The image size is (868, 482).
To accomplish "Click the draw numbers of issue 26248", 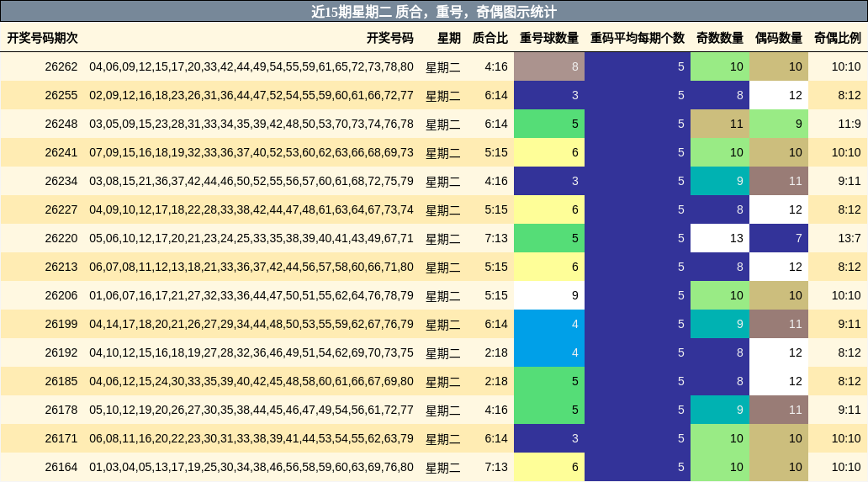I will (x=251, y=124).
